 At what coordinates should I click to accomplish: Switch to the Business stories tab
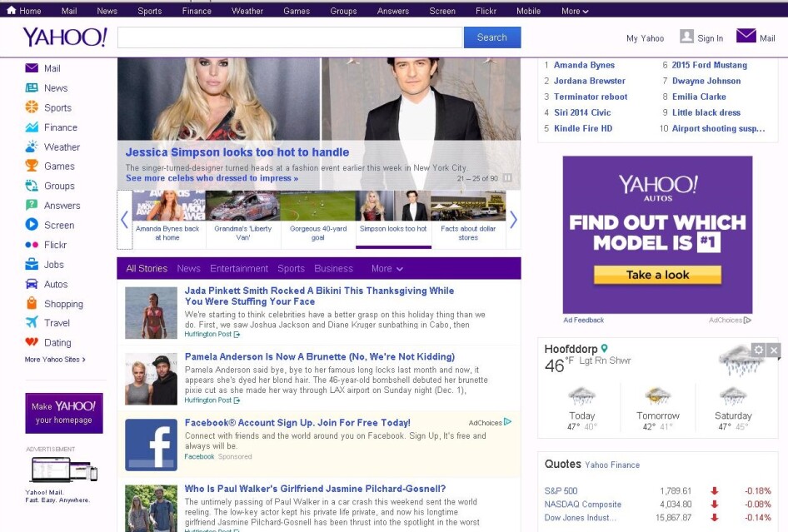click(334, 269)
